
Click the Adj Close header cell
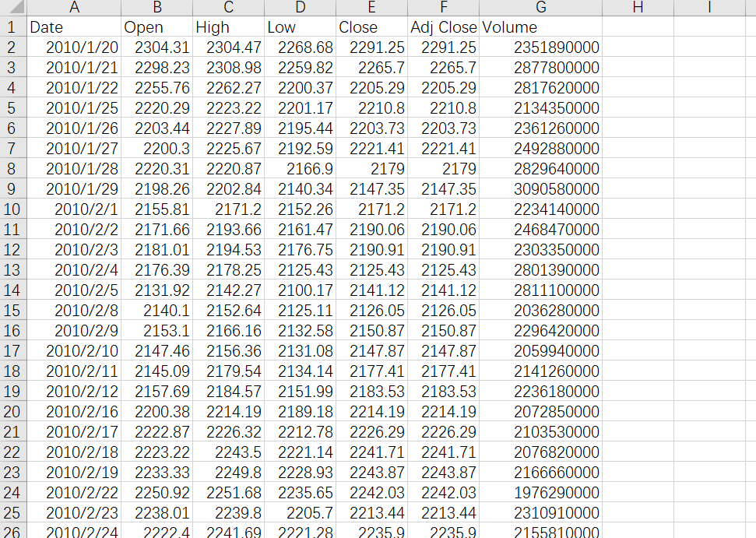point(444,27)
